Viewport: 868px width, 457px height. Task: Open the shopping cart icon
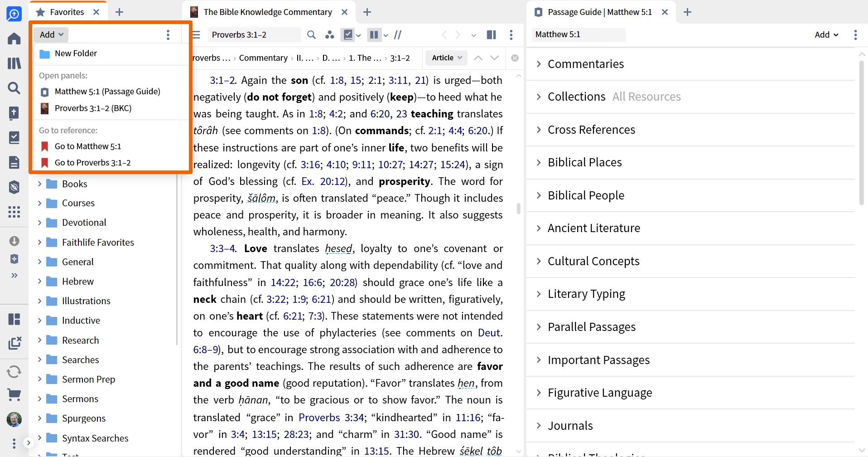tap(14, 395)
